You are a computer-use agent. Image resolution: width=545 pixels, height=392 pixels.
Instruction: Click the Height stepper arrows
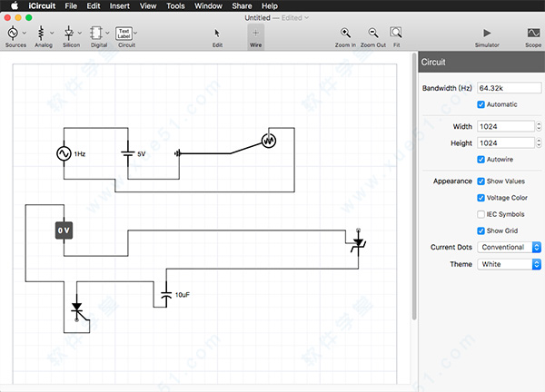click(539, 143)
